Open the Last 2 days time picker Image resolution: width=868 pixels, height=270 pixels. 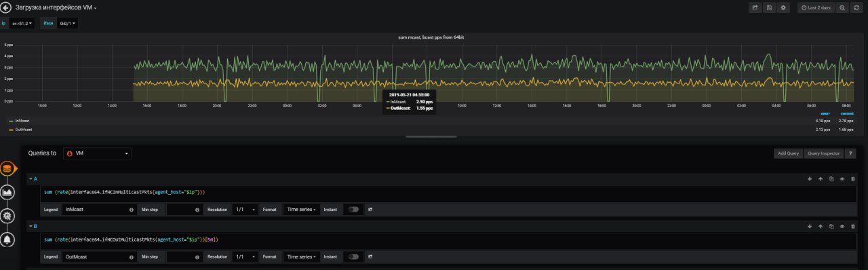pyautogui.click(x=816, y=7)
